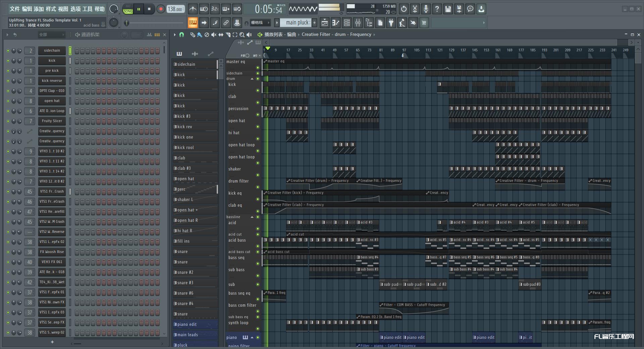This screenshot has width=644, height=349.
Task: Click the typing keyboard to piano icon
Action: tap(193, 23)
